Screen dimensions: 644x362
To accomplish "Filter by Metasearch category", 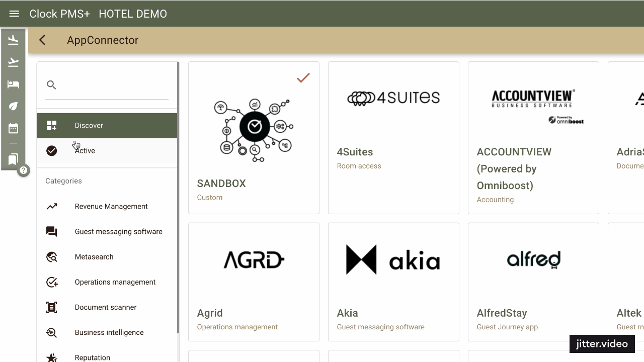I will (x=107, y=257).
